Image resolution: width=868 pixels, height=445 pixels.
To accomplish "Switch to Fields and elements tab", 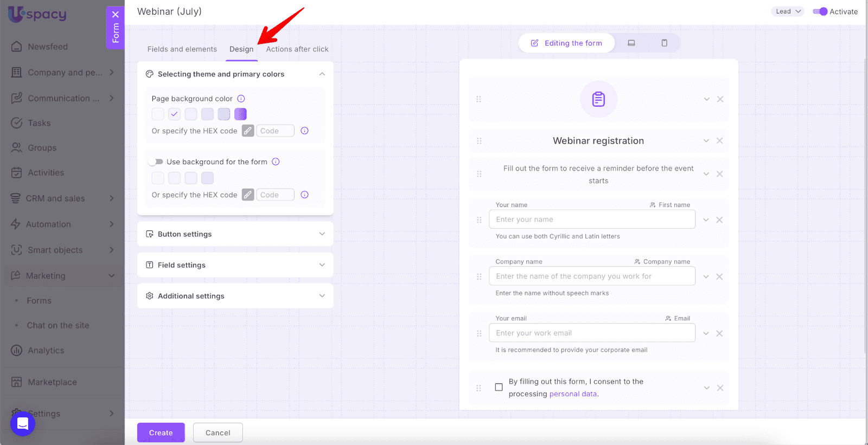I will tap(182, 49).
